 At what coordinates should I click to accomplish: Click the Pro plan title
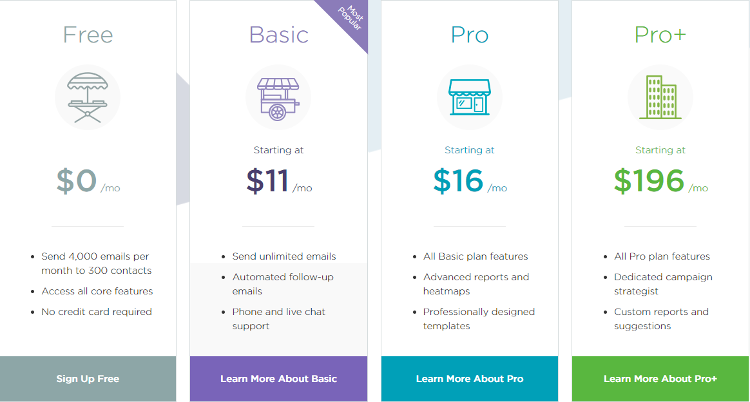(470, 35)
